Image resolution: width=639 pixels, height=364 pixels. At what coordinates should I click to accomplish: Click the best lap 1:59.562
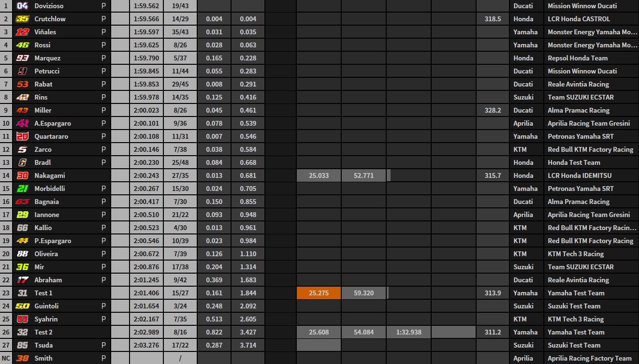146,6
